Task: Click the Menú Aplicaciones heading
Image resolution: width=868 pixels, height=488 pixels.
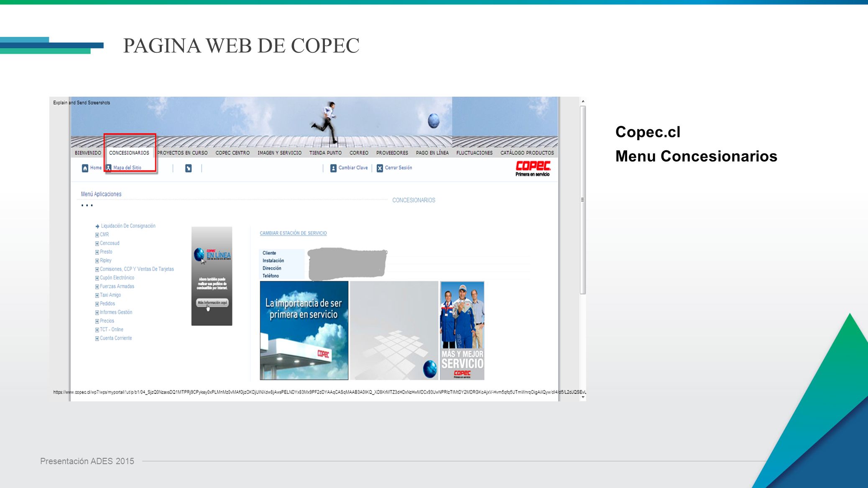Action: [101, 194]
